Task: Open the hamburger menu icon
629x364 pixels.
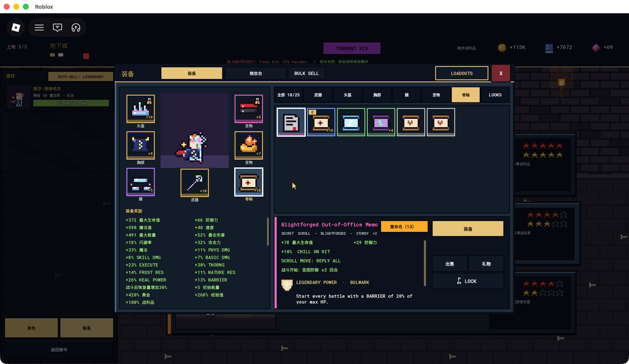Action: [39, 27]
